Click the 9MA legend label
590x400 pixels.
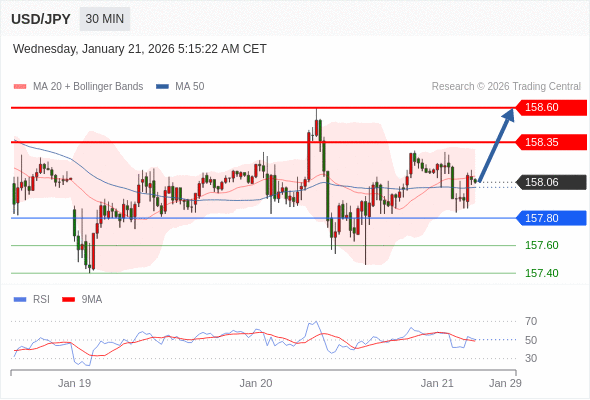(x=92, y=300)
